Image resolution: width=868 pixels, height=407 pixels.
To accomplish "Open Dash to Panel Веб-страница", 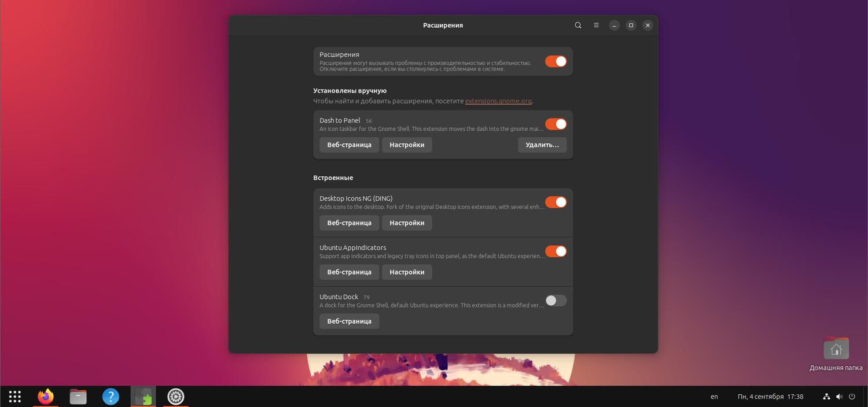I will pyautogui.click(x=350, y=145).
